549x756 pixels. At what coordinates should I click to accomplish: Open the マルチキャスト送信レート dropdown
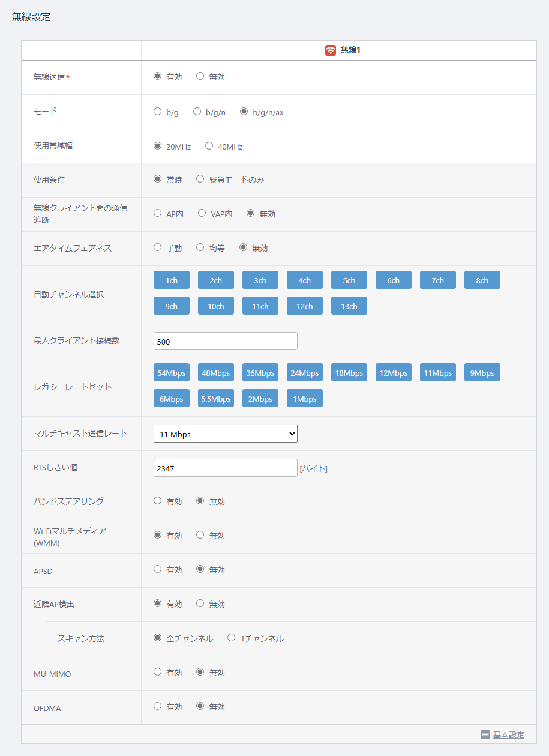(226, 434)
